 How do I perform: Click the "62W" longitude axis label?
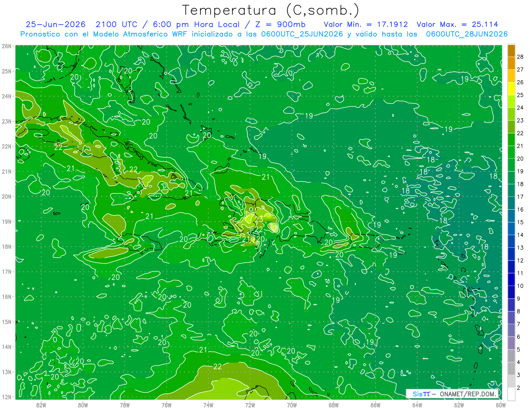click(x=459, y=404)
